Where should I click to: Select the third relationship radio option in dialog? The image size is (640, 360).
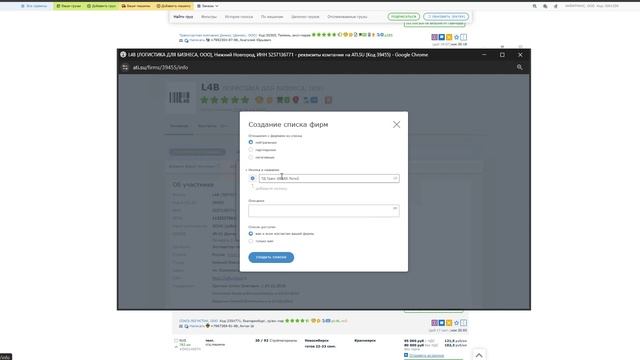(251, 157)
